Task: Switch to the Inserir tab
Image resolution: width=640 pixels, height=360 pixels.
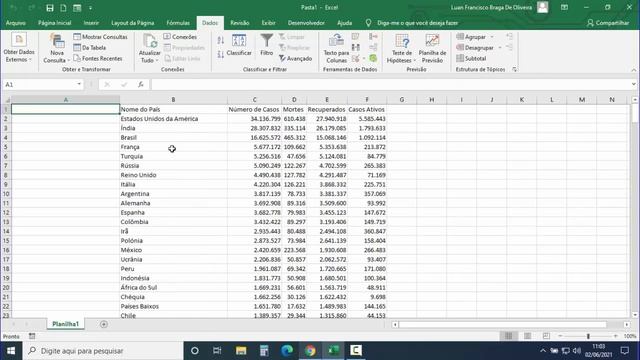Action: pyautogui.click(x=91, y=23)
